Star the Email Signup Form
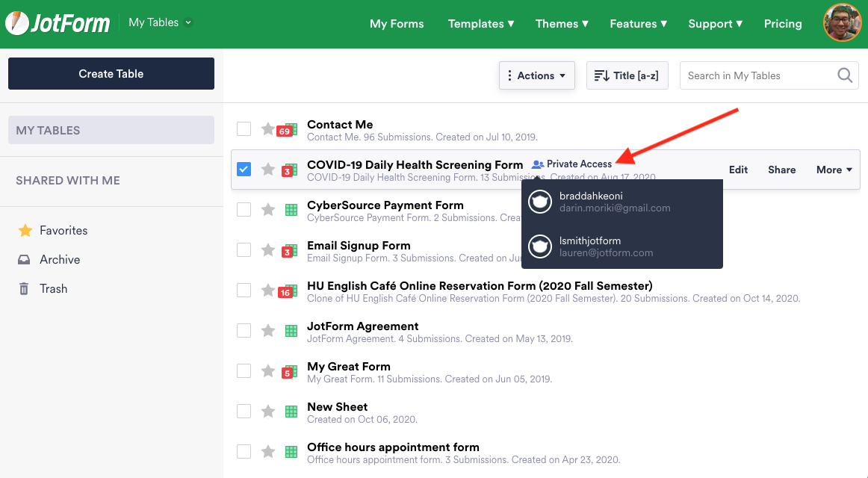Image resolution: width=868 pixels, height=478 pixels. click(x=268, y=250)
